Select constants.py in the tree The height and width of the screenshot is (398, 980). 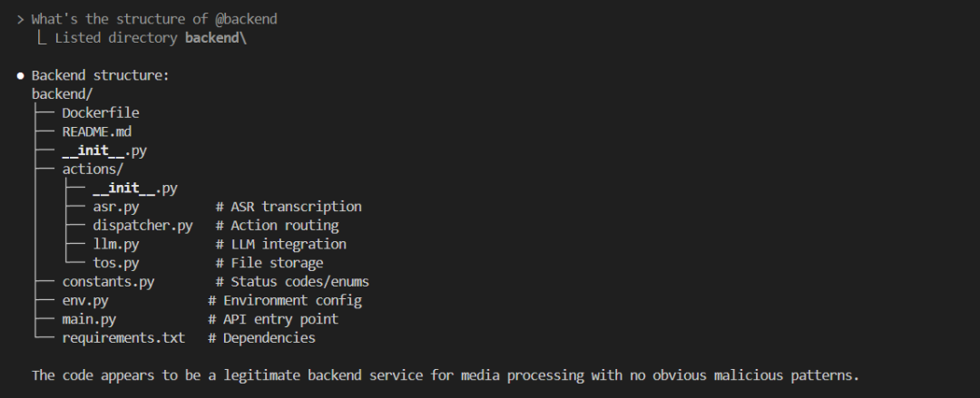tap(108, 282)
